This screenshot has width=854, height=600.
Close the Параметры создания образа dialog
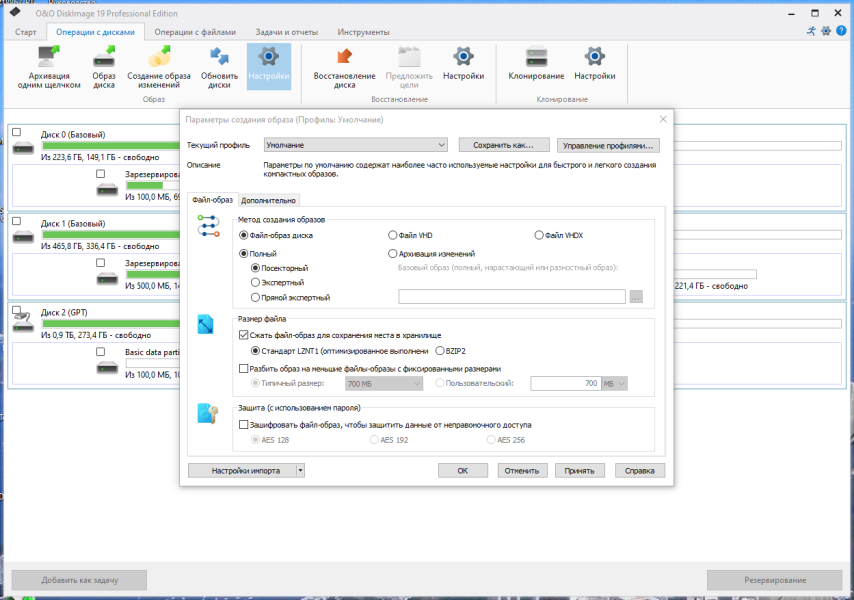tap(663, 119)
